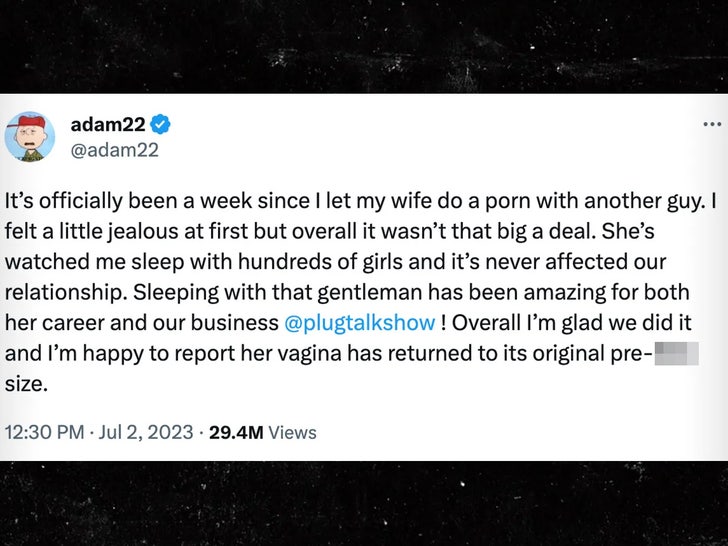This screenshot has width=728, height=546.
Task: Click the word "relationship." in the tweet
Action: (64, 293)
